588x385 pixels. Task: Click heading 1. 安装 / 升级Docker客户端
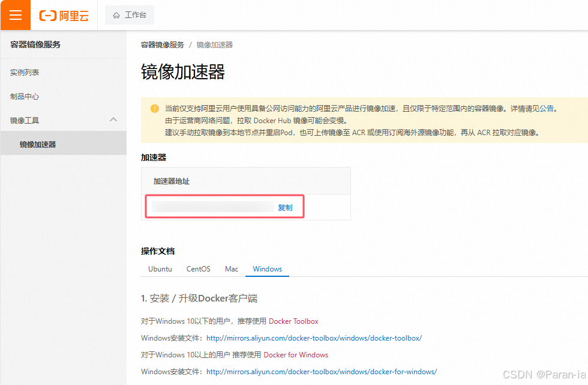coord(199,299)
